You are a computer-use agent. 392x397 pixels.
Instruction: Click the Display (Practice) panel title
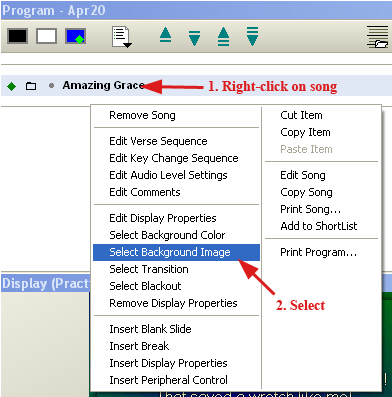(x=46, y=284)
